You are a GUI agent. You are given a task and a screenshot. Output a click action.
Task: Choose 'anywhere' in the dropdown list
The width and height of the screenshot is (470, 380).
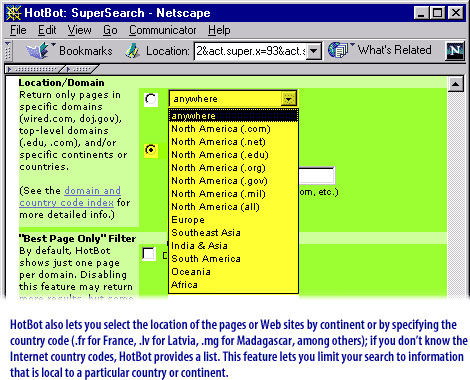pos(233,116)
